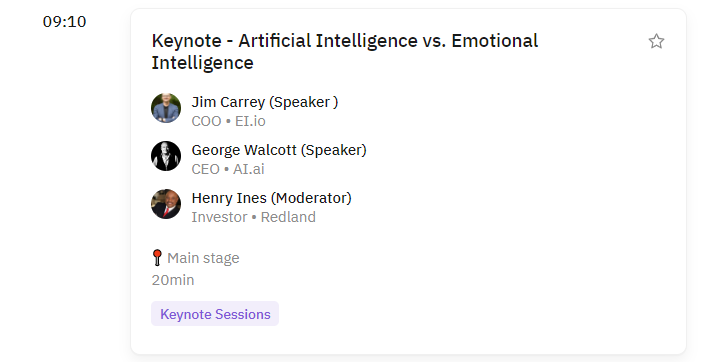
Task: Click the 09:10 time slot label
Action: click(x=64, y=22)
